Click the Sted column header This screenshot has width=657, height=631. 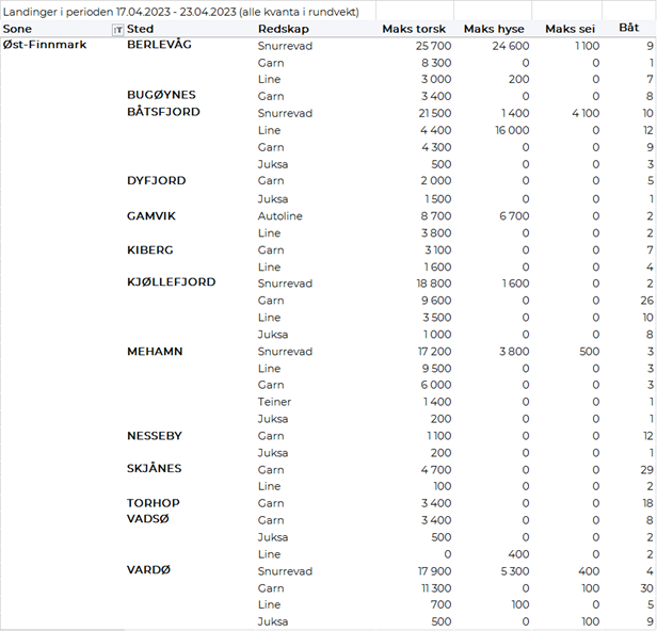141,30
